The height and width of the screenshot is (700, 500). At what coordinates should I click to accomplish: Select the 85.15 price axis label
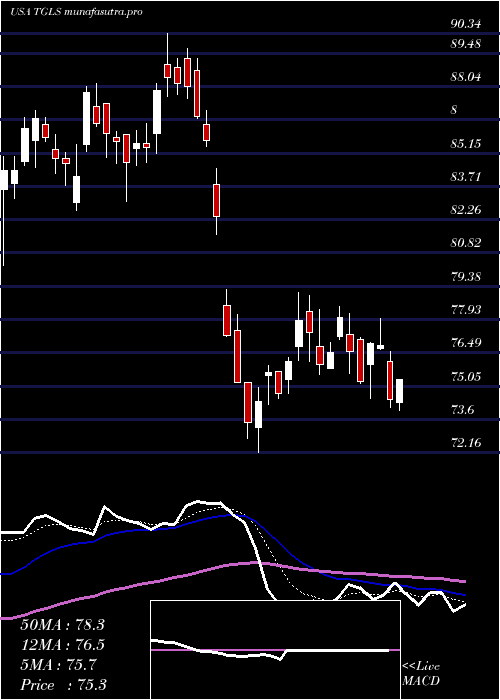click(x=466, y=144)
